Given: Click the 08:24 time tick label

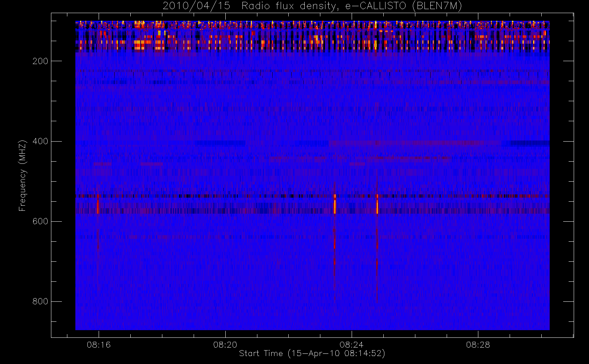Looking at the screenshot, I should pyautogui.click(x=352, y=344).
